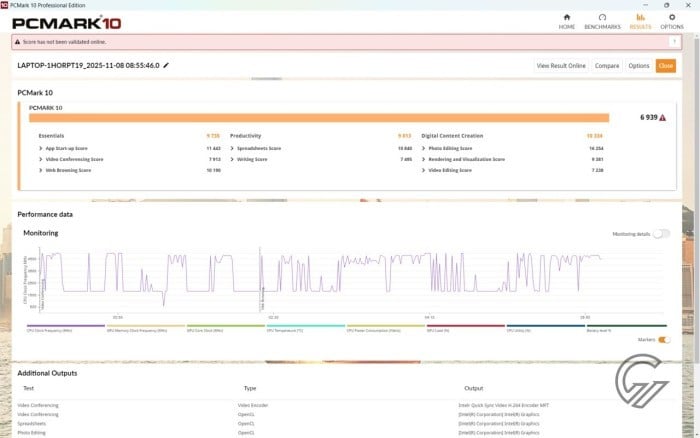This screenshot has height=438, width=700.
Task: Click the warning triangle next to score 6 939
Action: click(x=664, y=117)
